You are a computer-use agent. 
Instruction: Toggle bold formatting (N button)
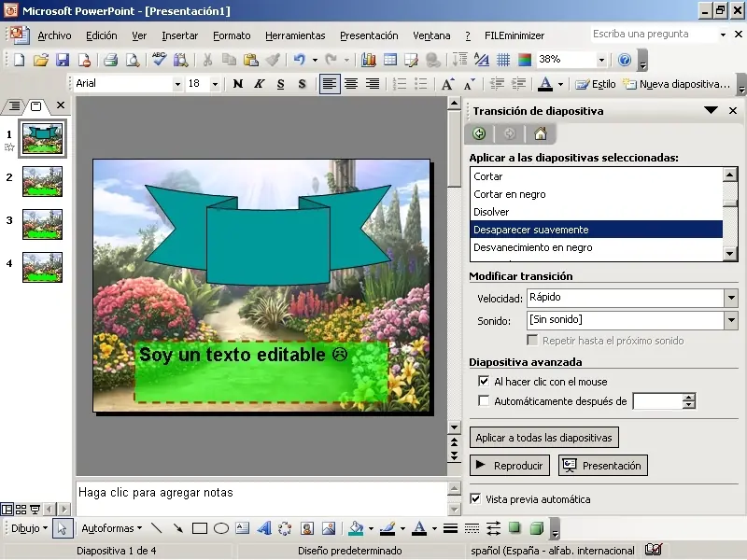(x=237, y=84)
